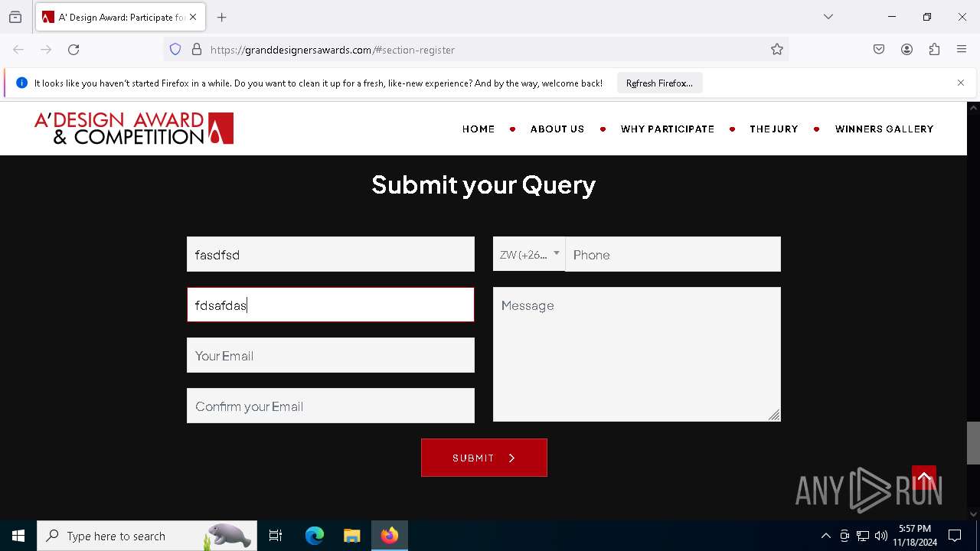This screenshot has width=980, height=551.
Task: Click the field containing fdsafdas
Action: click(x=331, y=305)
